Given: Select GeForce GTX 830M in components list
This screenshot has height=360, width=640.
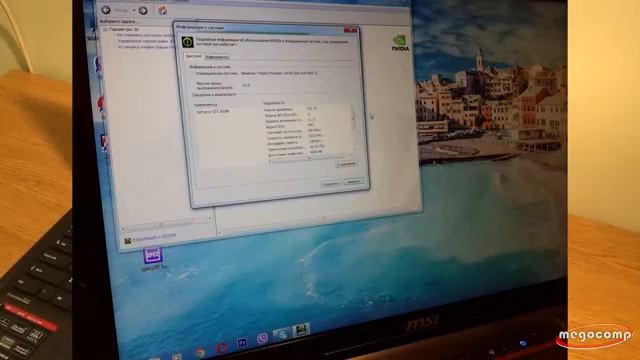Looking at the screenshot, I should 213,111.
